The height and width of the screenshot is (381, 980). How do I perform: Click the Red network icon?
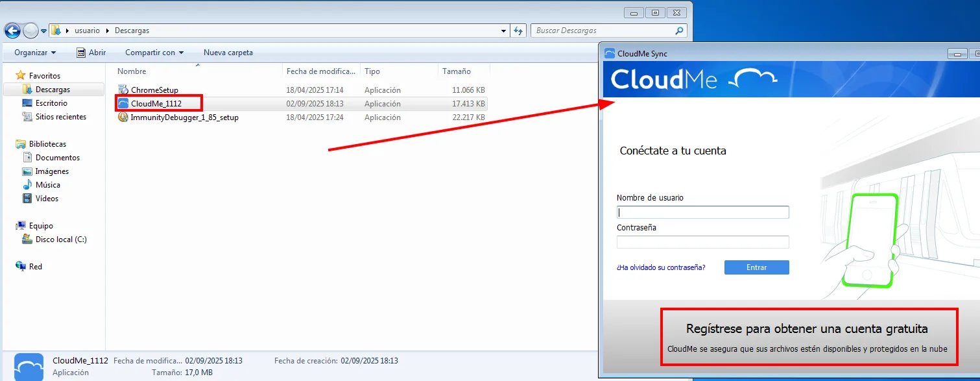tap(21, 267)
